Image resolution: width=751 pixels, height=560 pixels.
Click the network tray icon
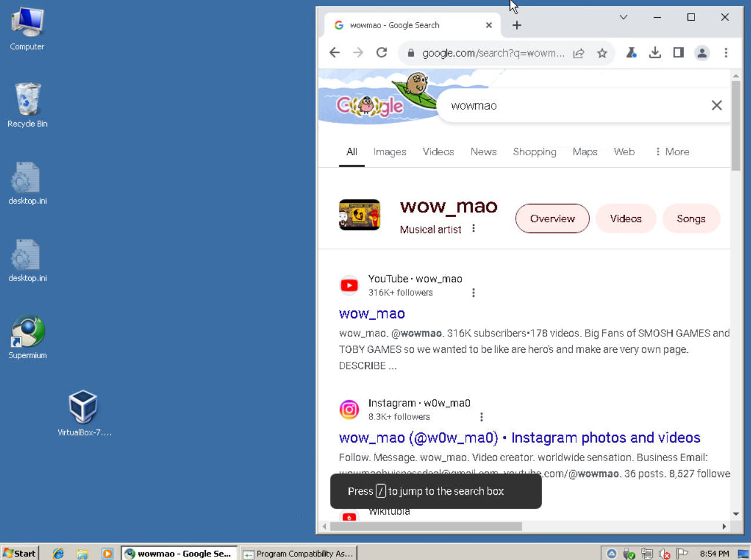tap(647, 554)
